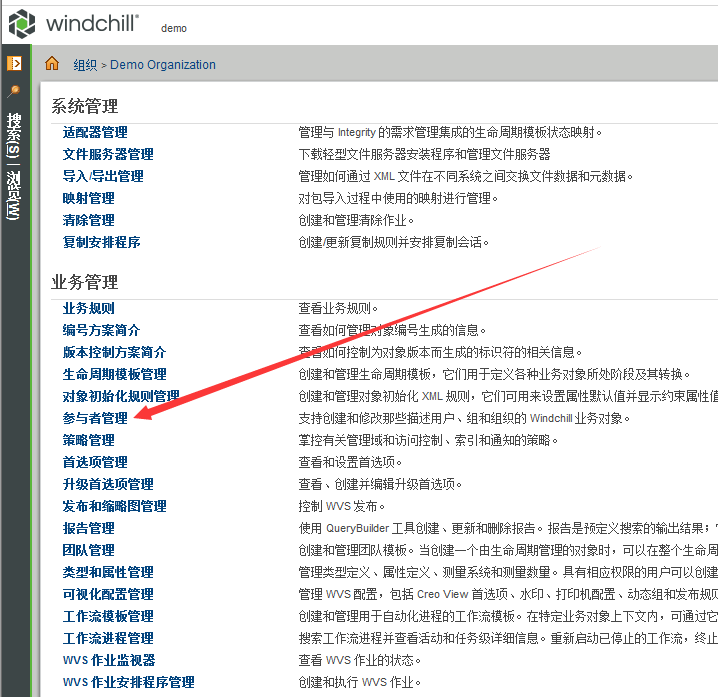
Task: Open 复制安排程序 link
Action: (x=102, y=242)
